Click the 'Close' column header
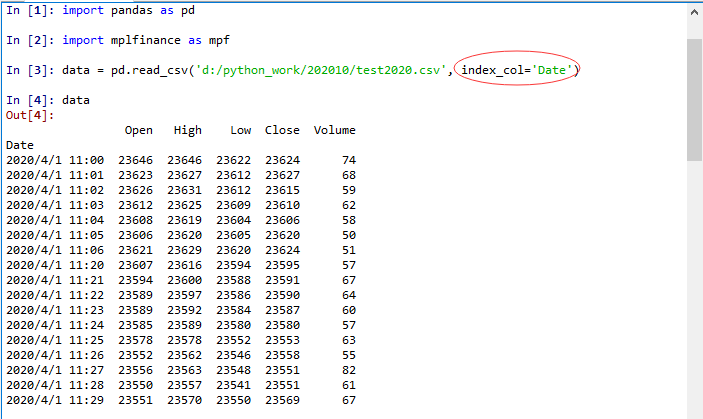This screenshot has width=703, height=419. (282, 130)
